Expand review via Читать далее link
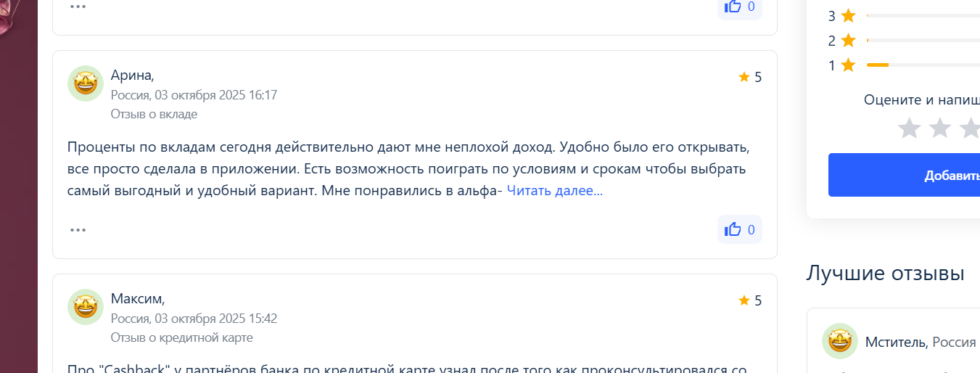This screenshot has height=373, width=980. coord(554,191)
